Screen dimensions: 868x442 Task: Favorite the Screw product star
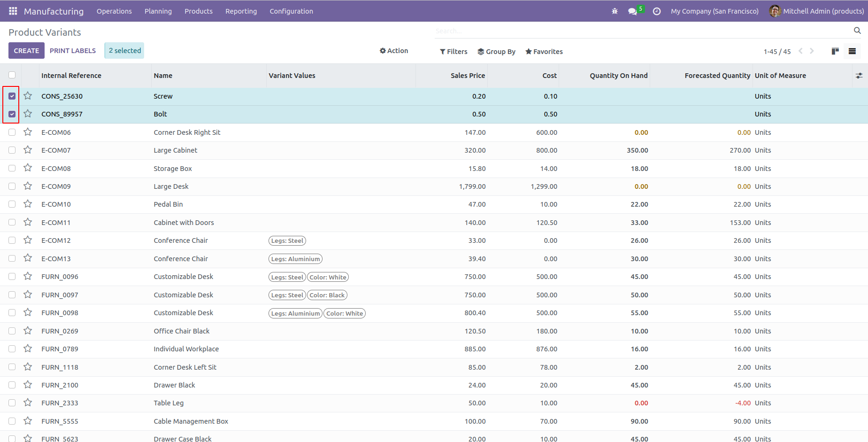click(x=28, y=96)
